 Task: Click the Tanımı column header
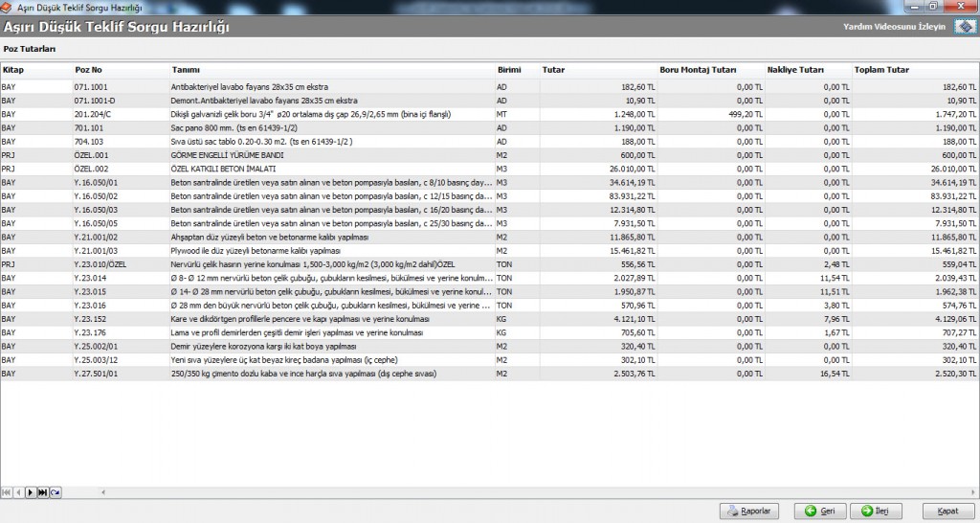(186, 70)
